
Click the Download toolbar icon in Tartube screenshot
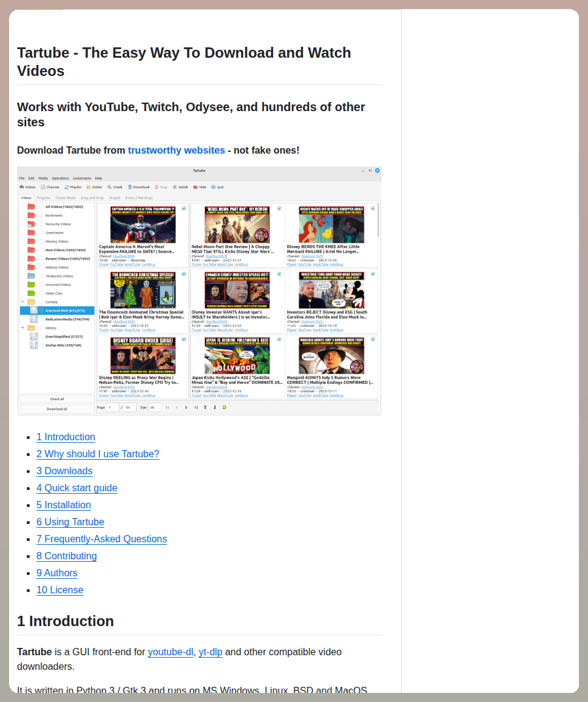[x=130, y=187]
